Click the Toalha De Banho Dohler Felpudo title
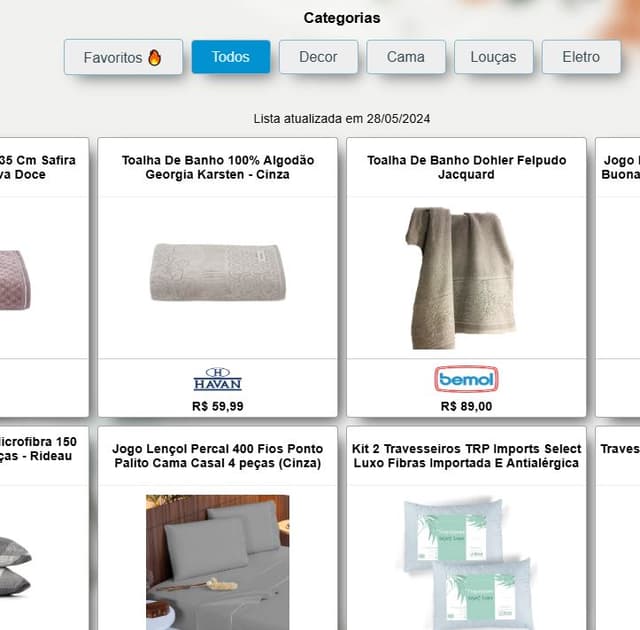640x630 pixels. [x=466, y=167]
